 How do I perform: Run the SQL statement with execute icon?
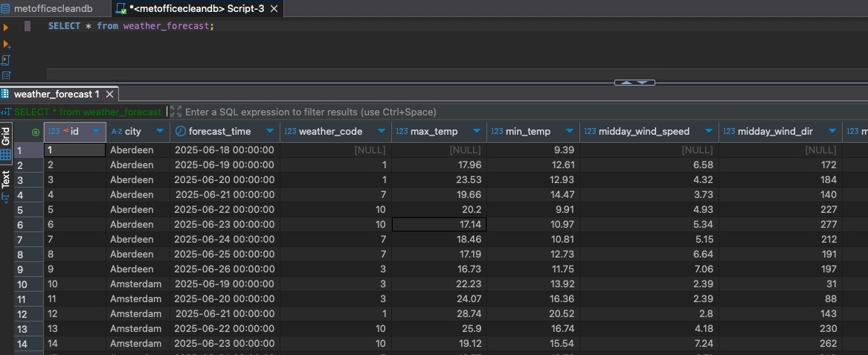click(6, 27)
